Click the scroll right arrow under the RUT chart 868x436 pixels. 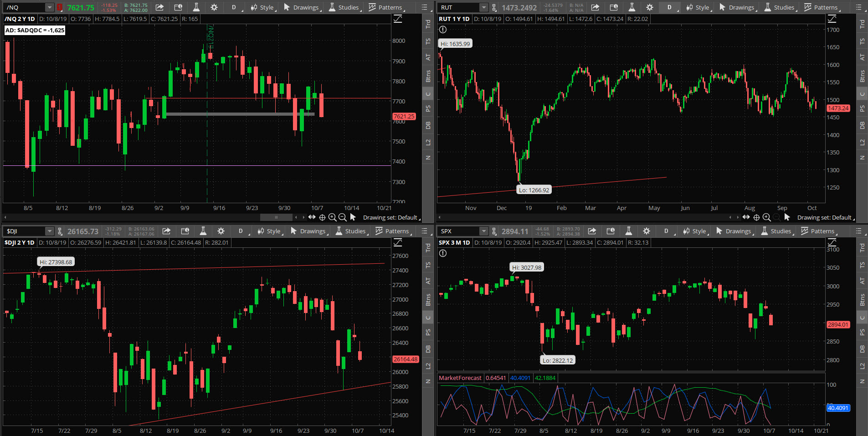pos(738,217)
